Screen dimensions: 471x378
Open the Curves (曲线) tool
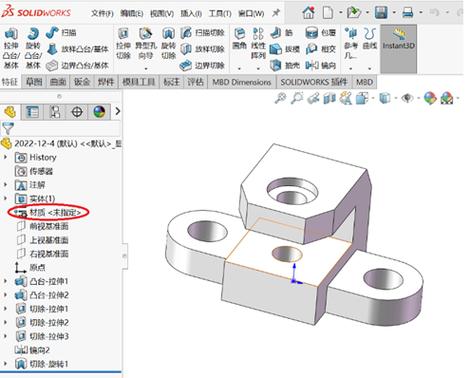click(x=369, y=39)
